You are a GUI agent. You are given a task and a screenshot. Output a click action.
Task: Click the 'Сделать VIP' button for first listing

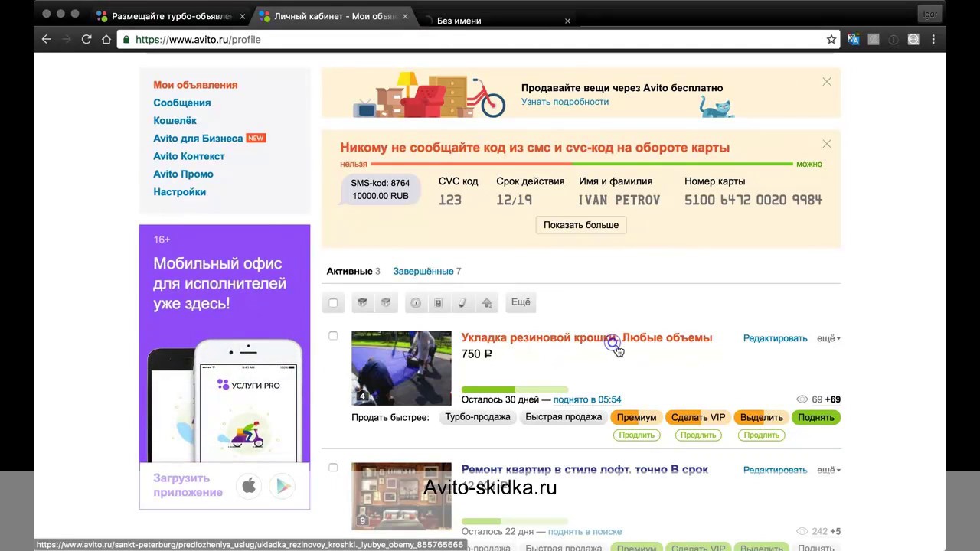[698, 417]
